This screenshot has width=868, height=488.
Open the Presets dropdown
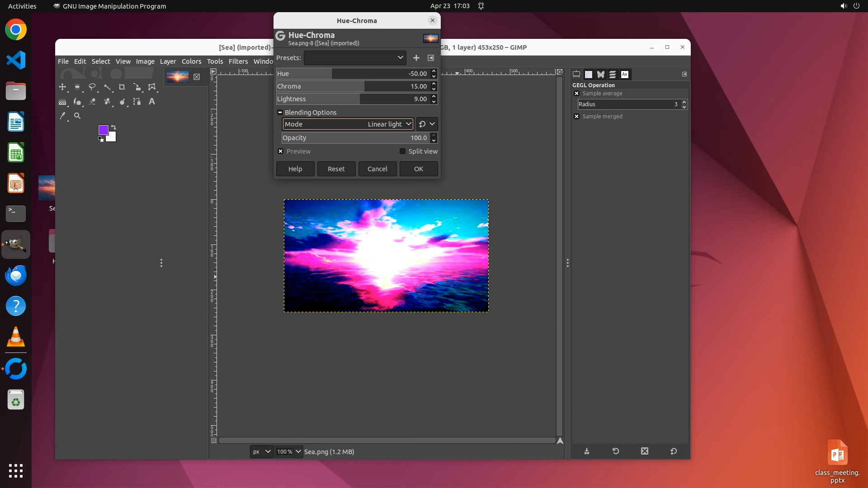tap(355, 58)
